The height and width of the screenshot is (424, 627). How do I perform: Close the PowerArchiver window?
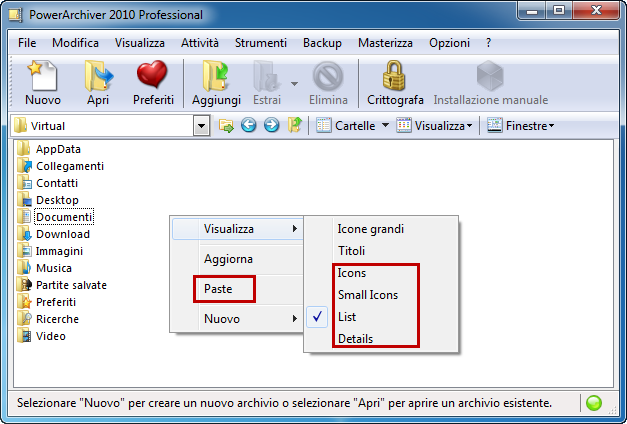[x=596, y=10]
